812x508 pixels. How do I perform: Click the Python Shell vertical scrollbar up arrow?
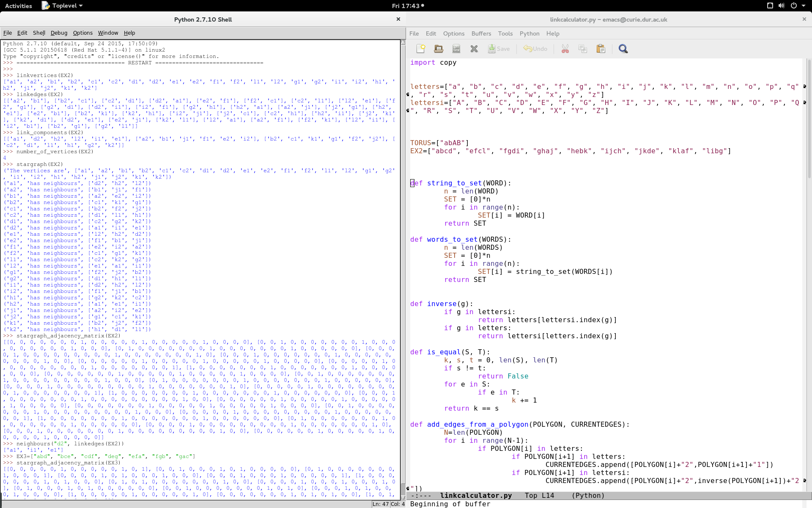point(403,42)
